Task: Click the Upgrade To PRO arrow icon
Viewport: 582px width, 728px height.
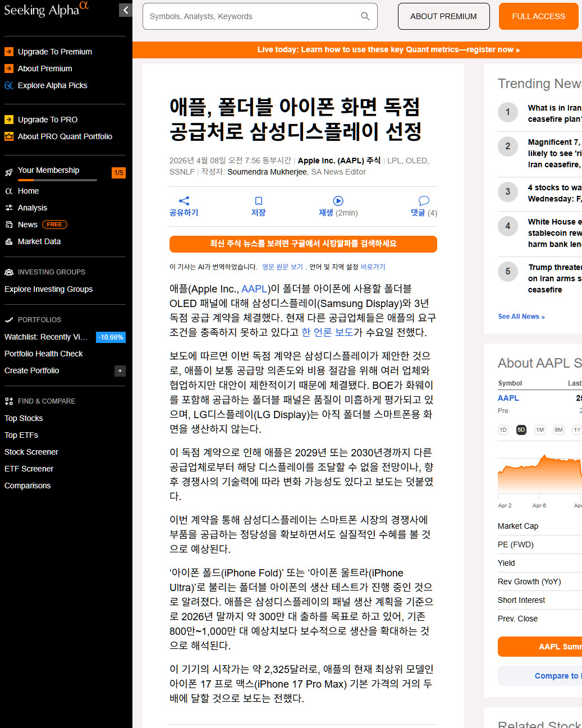Action: [9, 120]
